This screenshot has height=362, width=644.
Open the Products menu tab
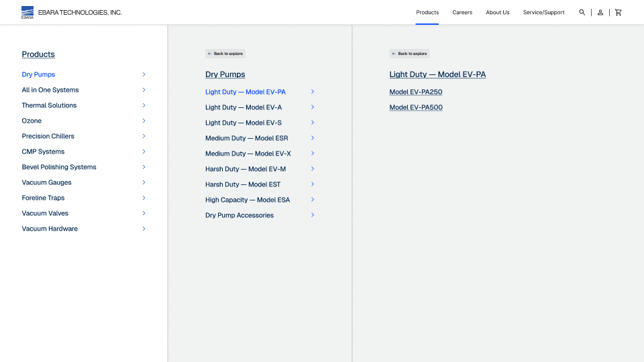tap(427, 12)
